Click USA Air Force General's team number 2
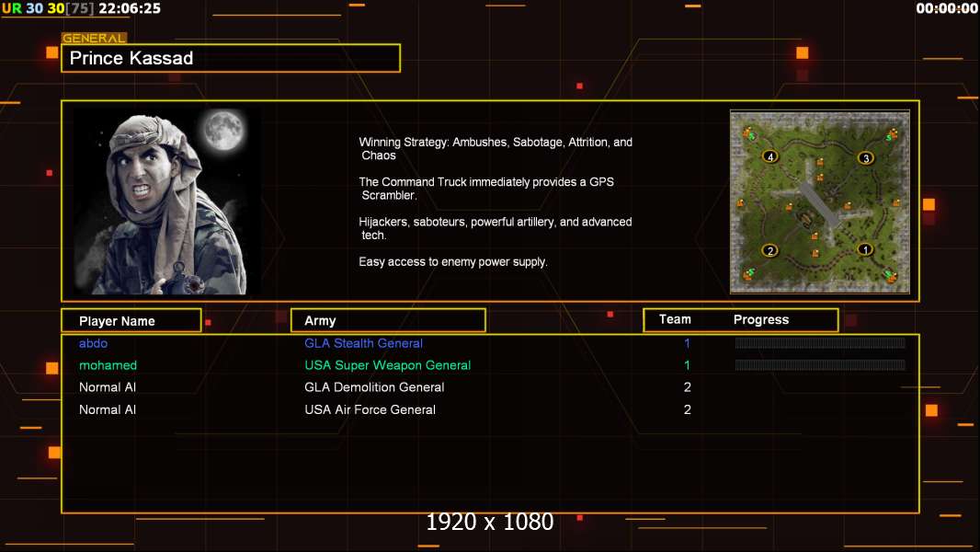The height and width of the screenshot is (552, 980). [687, 410]
